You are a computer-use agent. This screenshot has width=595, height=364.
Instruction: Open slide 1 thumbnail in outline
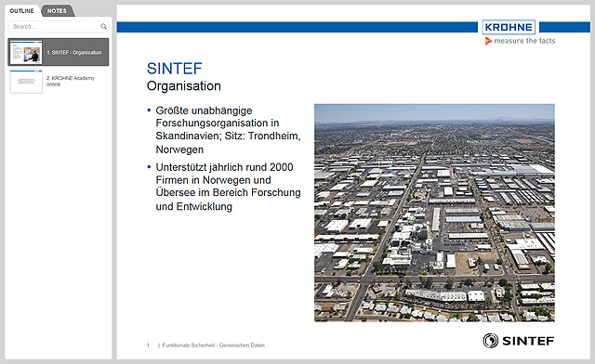click(26, 52)
